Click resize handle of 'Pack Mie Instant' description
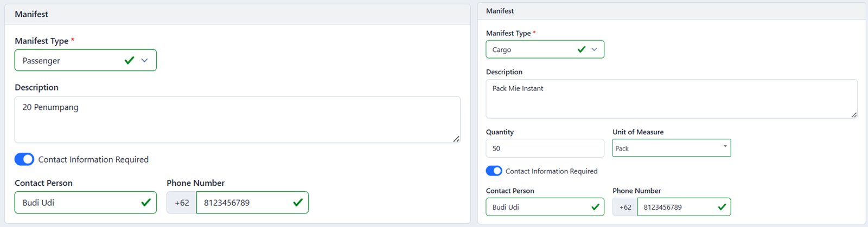868x227 pixels. (x=854, y=115)
